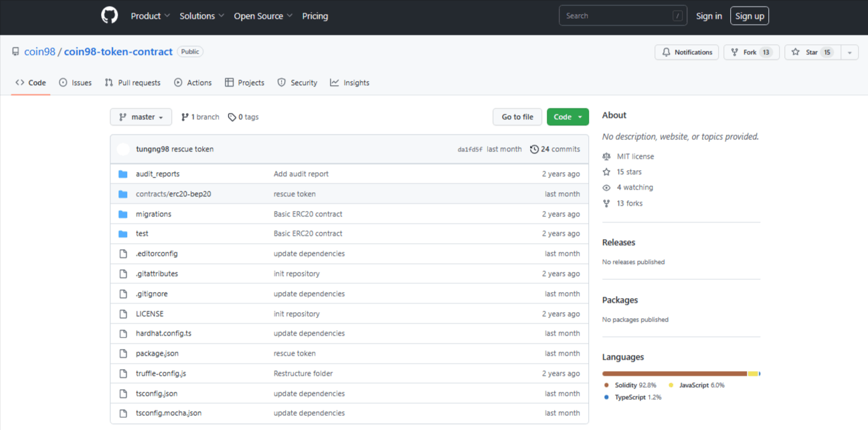
Task: Open the Releases heading link
Action: pos(618,242)
